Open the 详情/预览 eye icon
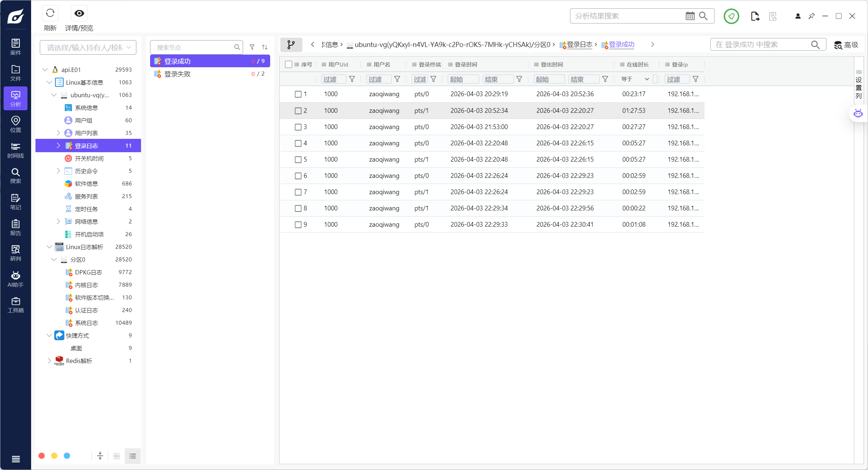Viewport: 868px width, 470px height. pyautogui.click(x=79, y=14)
